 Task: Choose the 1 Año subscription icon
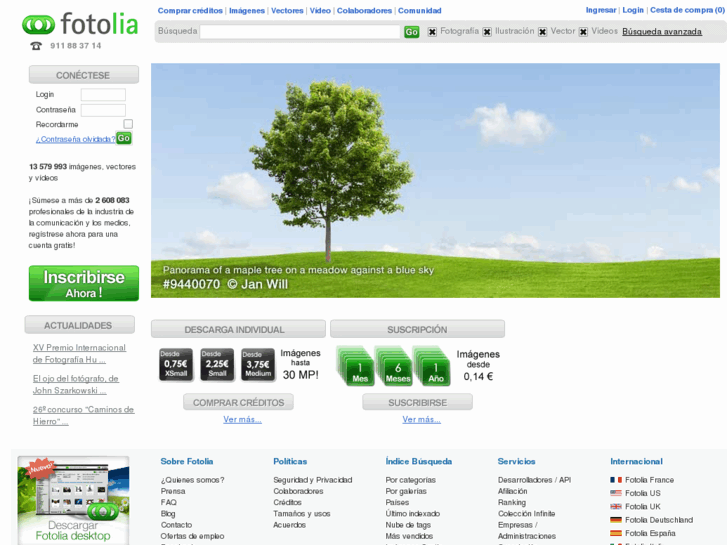click(431, 366)
